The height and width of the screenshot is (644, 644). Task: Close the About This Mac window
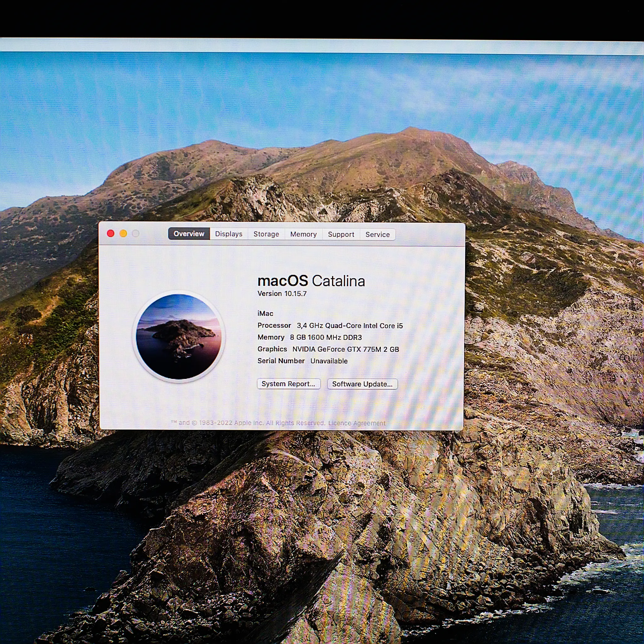[x=111, y=233]
